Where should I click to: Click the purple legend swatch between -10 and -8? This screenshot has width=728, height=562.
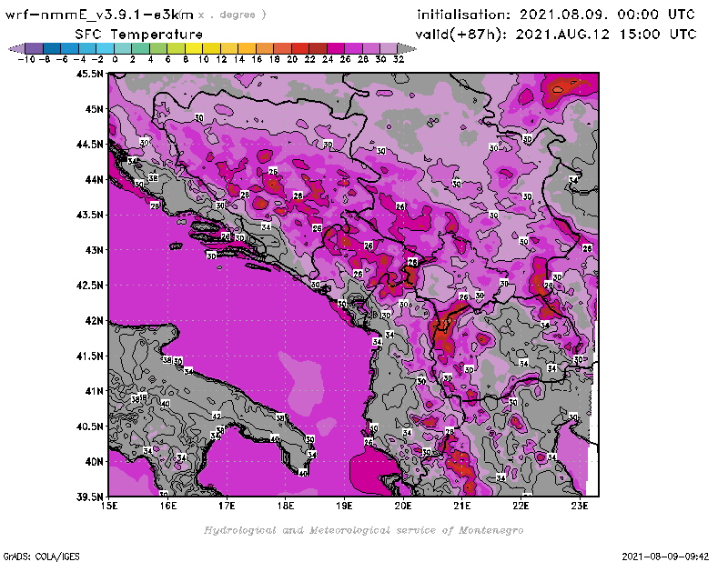pos(33,47)
